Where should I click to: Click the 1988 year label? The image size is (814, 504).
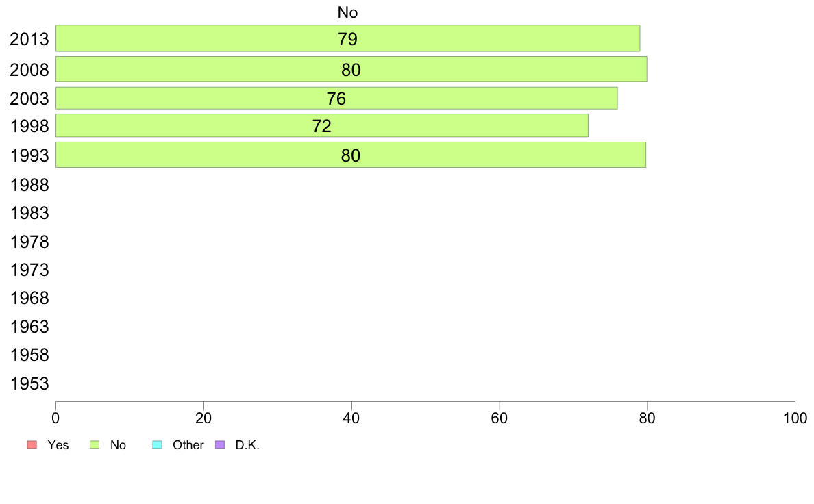[x=29, y=186]
